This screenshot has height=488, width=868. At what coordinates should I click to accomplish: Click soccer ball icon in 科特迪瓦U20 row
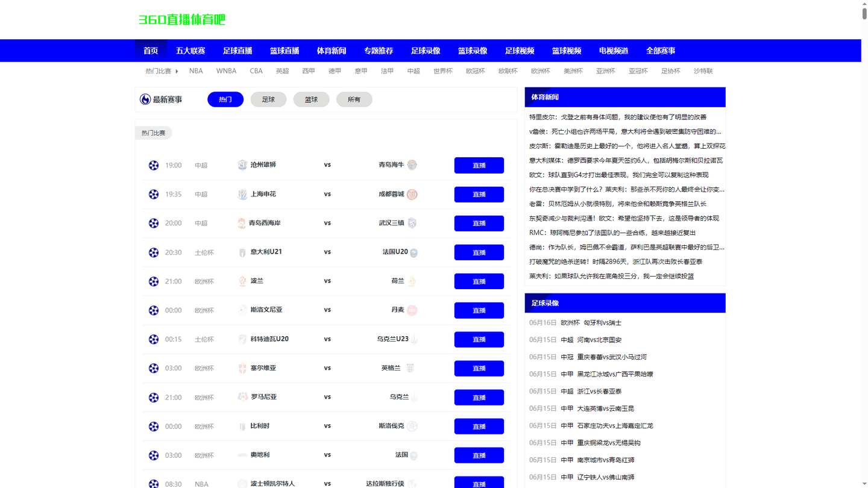pyautogui.click(x=154, y=339)
